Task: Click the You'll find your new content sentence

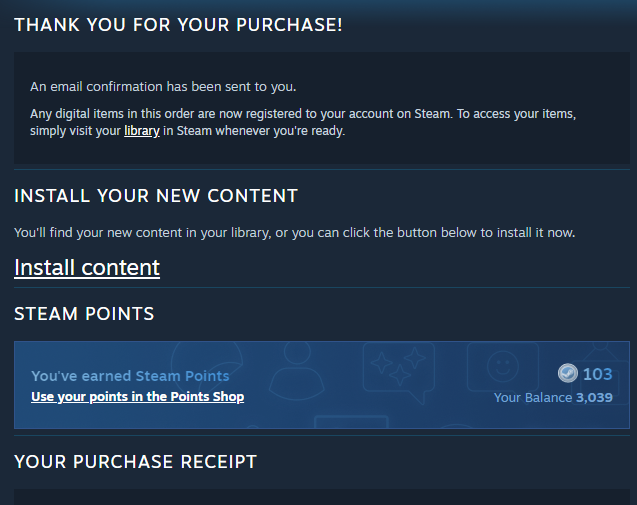Action: 295,233
